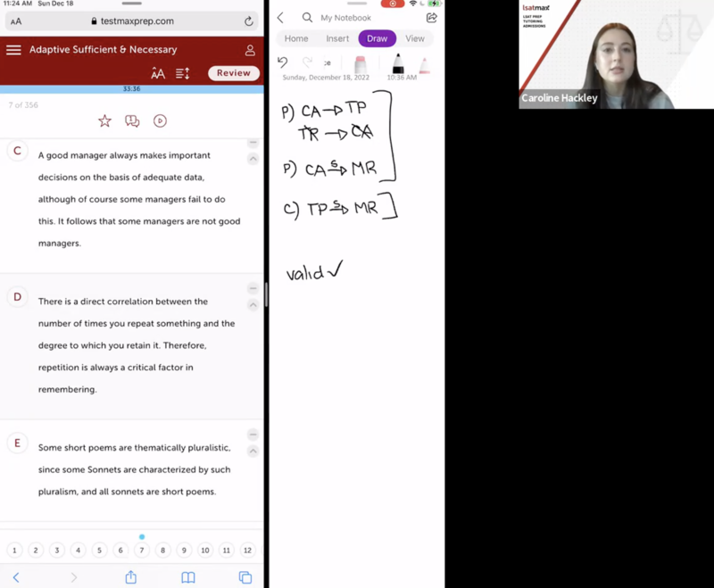Select the eraser tool in OneNote
Image resolution: width=714 pixels, height=588 pixels.
pos(361,64)
